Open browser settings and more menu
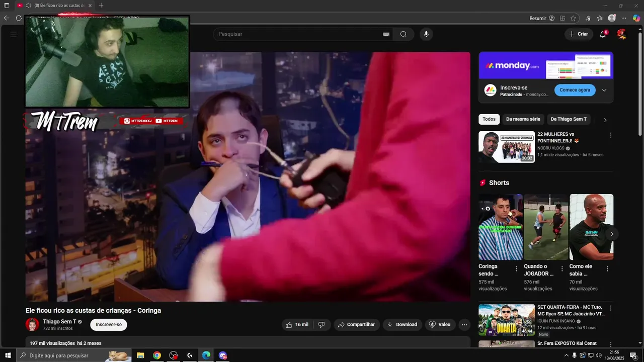Image resolution: width=644 pixels, height=362 pixels. tap(624, 18)
